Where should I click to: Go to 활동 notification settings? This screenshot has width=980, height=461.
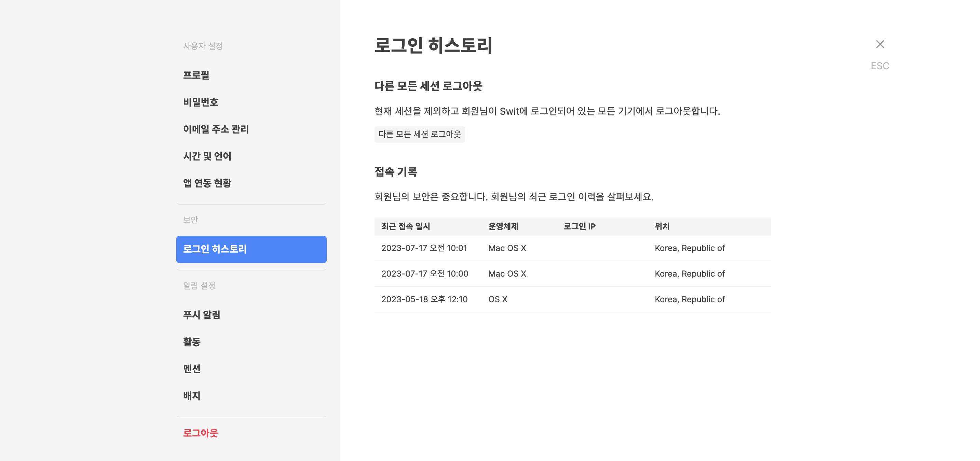pos(192,342)
